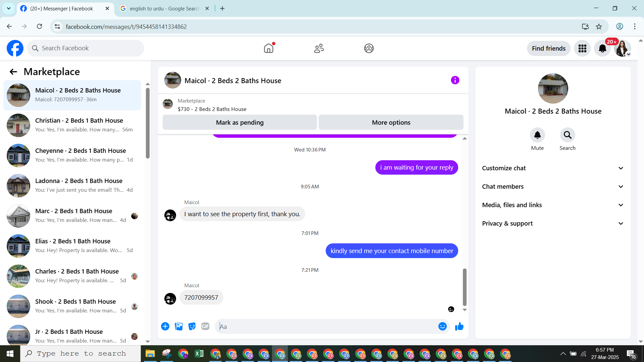
Task: Open the Marc 2 Beds 1 Bath House chat
Action: [x=72, y=216]
